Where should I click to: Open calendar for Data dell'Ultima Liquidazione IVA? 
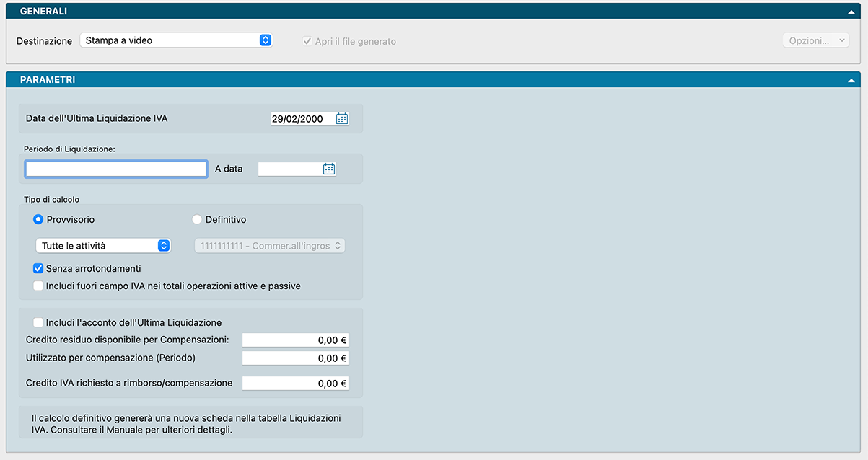point(342,119)
